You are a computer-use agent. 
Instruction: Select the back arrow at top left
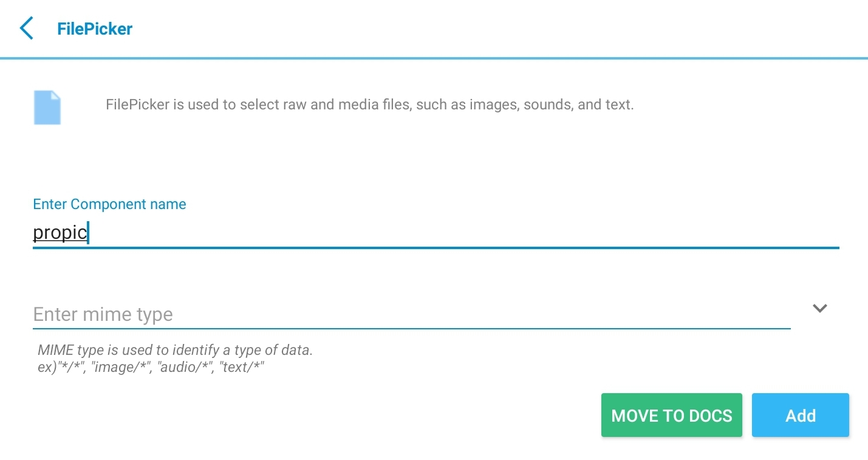point(26,27)
